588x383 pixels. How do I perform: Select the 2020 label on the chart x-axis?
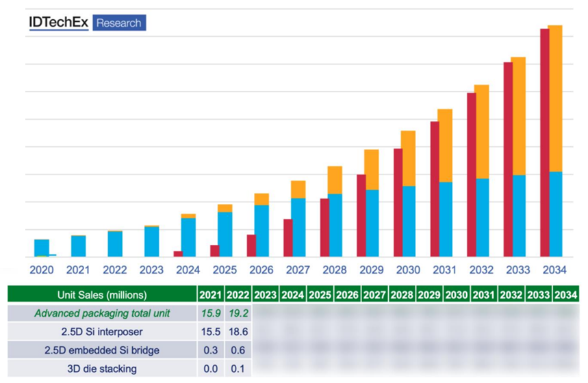41,270
